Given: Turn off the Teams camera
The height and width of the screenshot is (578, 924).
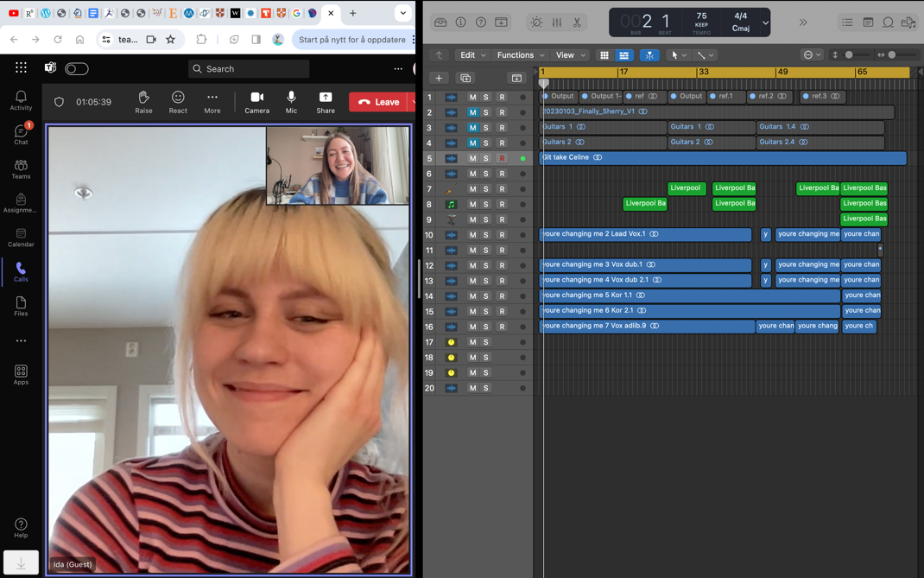Looking at the screenshot, I should pos(256,102).
